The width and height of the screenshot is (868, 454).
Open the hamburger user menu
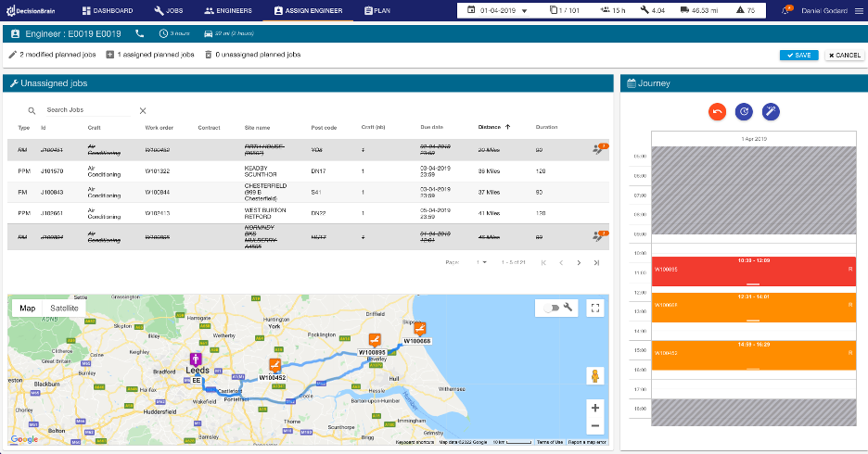[x=859, y=10]
